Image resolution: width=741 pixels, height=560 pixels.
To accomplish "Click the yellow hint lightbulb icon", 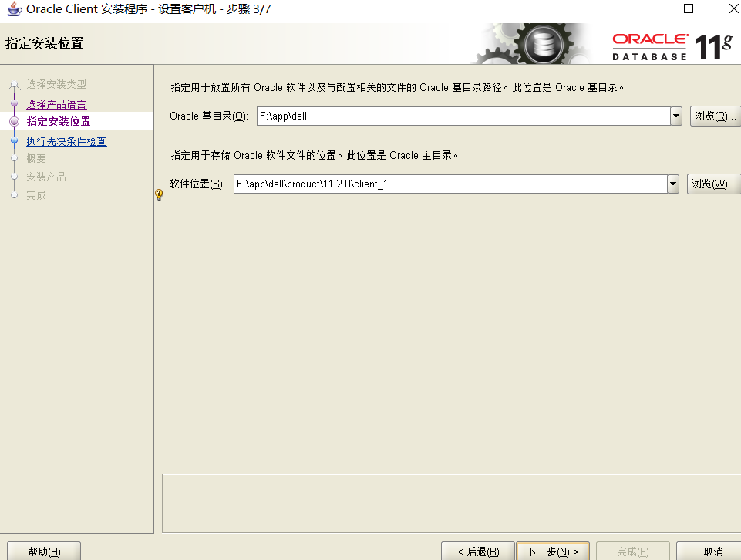I will point(159,194).
